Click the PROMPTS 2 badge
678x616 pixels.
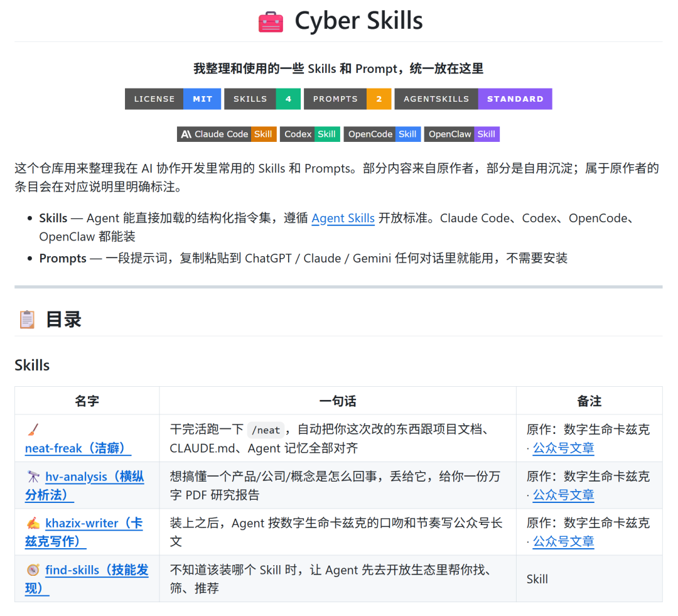click(x=348, y=99)
